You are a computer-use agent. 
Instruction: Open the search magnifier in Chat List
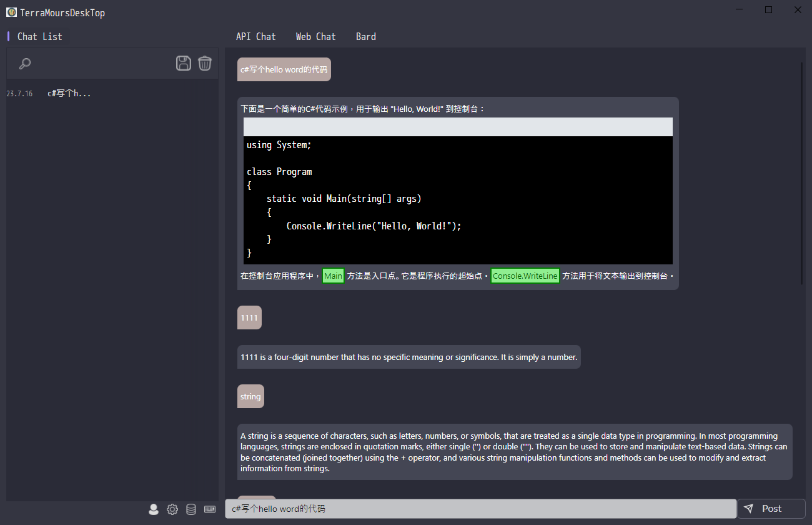pos(24,63)
